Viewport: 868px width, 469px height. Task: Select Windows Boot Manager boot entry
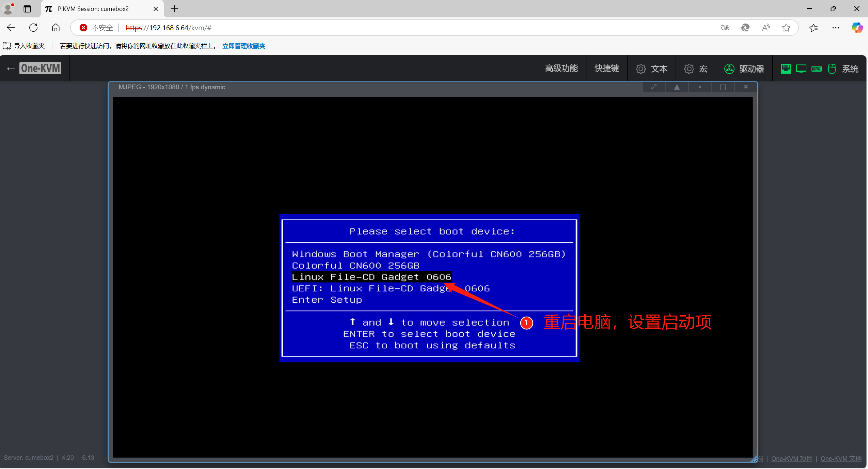coord(429,254)
